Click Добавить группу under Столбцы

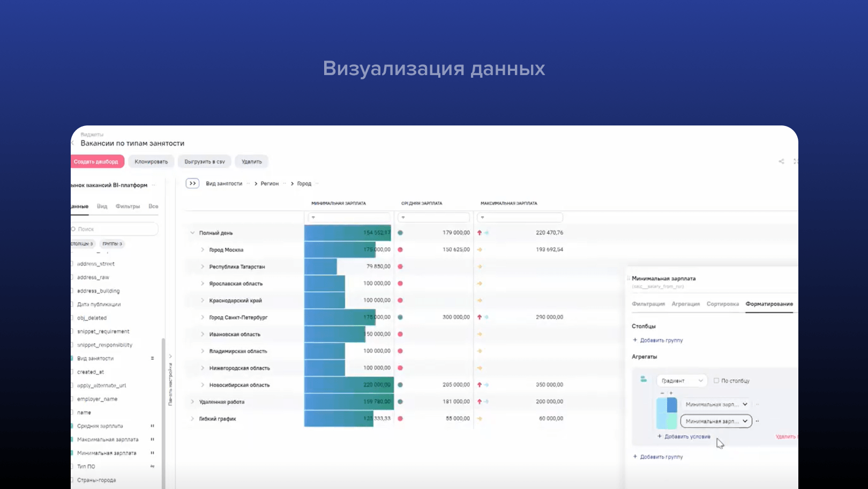tap(658, 340)
